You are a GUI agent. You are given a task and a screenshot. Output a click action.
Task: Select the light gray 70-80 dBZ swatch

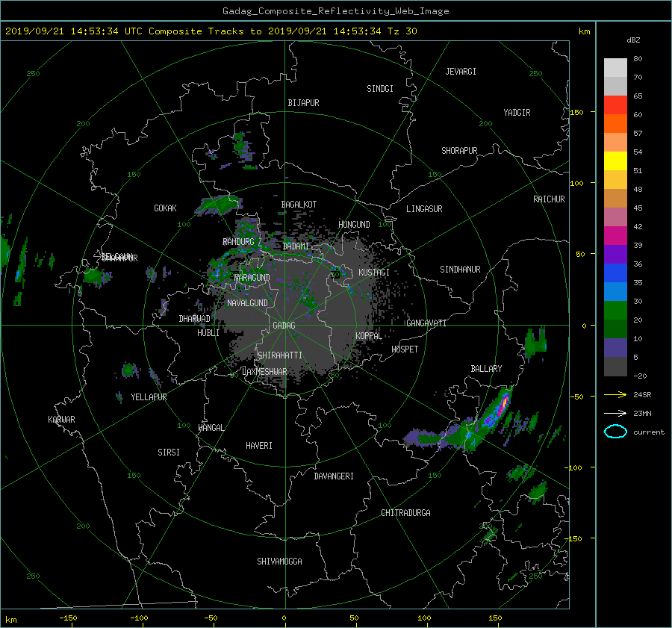tap(615, 67)
